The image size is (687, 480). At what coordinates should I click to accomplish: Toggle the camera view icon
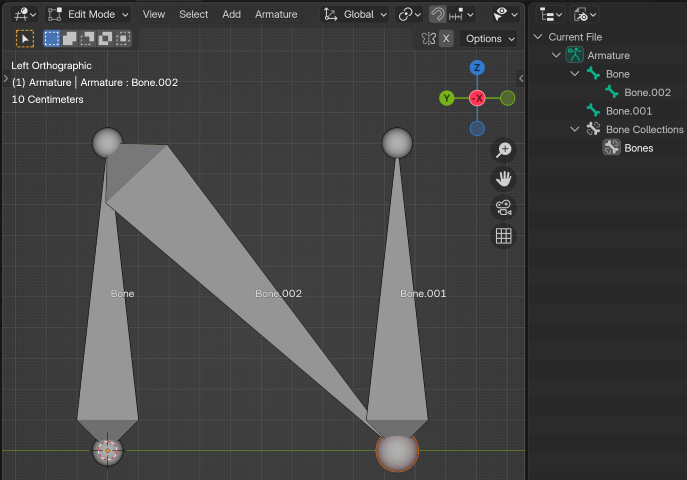pos(503,208)
